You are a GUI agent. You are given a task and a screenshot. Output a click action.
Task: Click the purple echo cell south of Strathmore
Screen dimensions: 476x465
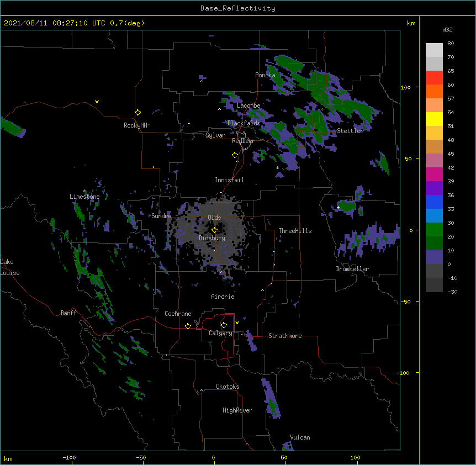[271, 398]
